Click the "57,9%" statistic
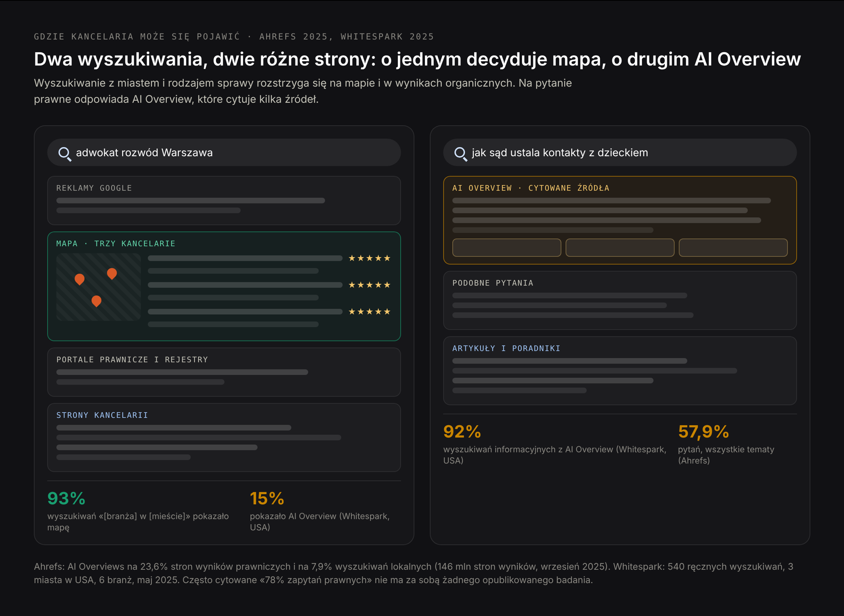The image size is (844, 616). click(x=703, y=432)
